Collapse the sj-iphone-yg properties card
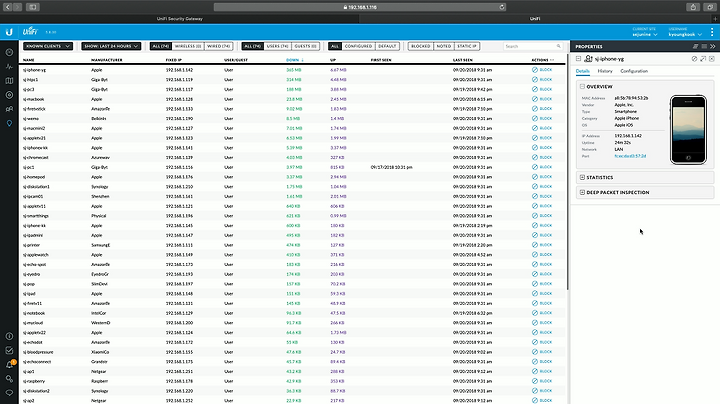 click(579, 59)
